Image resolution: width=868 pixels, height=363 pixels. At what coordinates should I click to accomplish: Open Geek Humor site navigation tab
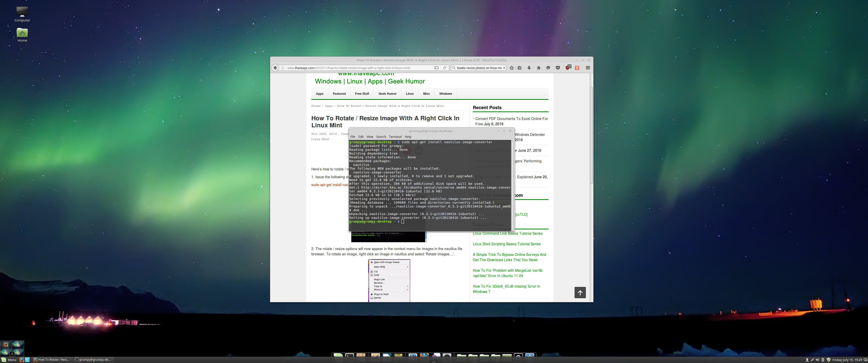pos(387,94)
